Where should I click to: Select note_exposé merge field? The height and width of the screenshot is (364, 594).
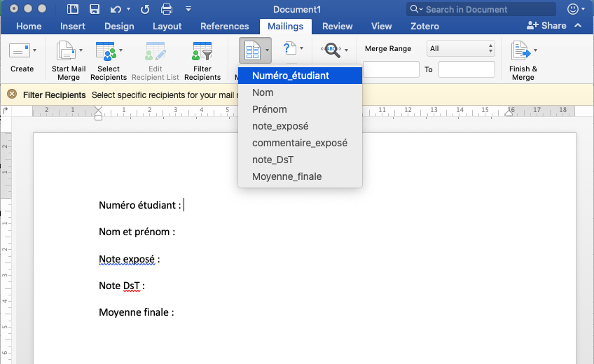300,126
